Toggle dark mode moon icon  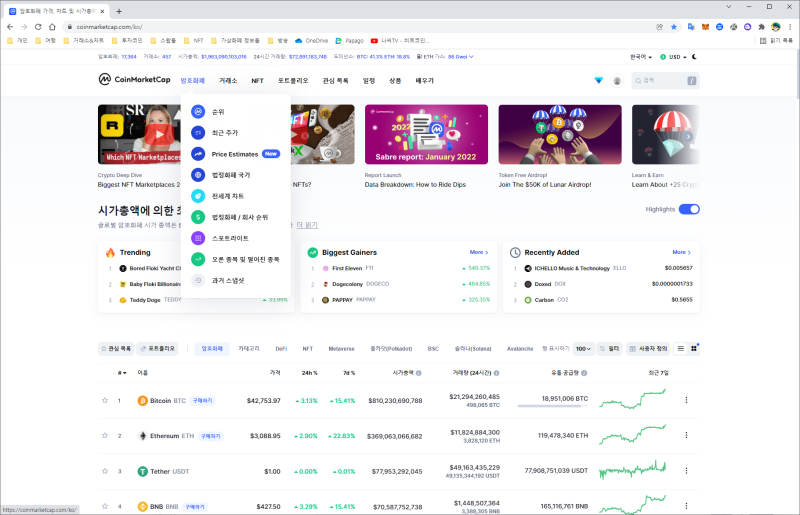694,57
